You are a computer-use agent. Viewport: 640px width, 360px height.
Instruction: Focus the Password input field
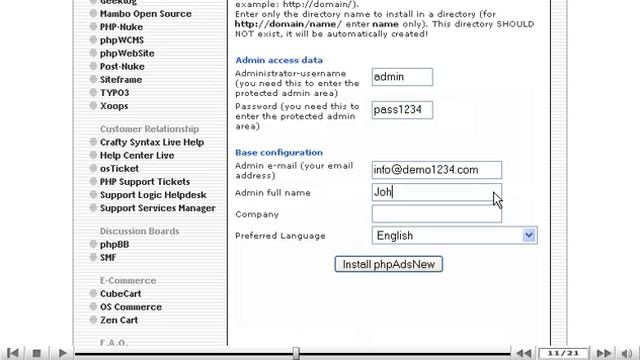point(402,110)
